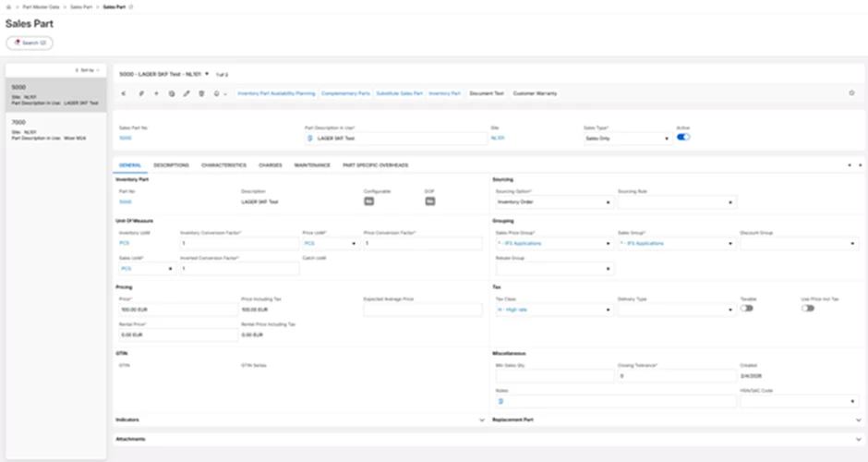The image size is (868, 462).
Task: Open the Discount Group dropdown
Action: coord(800,243)
